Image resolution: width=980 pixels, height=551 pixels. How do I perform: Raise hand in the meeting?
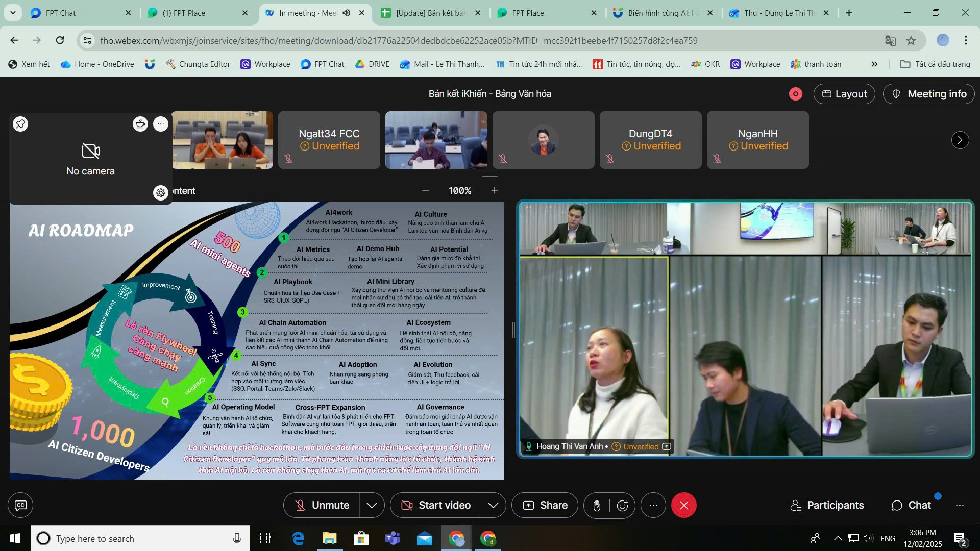[597, 505]
